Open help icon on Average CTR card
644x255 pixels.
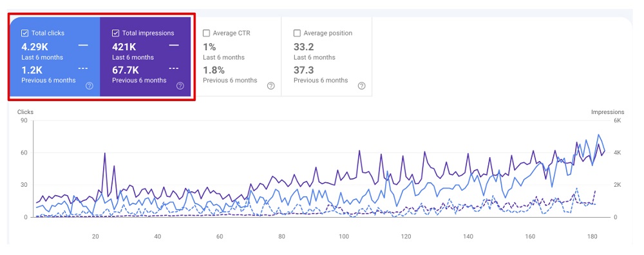(x=270, y=86)
